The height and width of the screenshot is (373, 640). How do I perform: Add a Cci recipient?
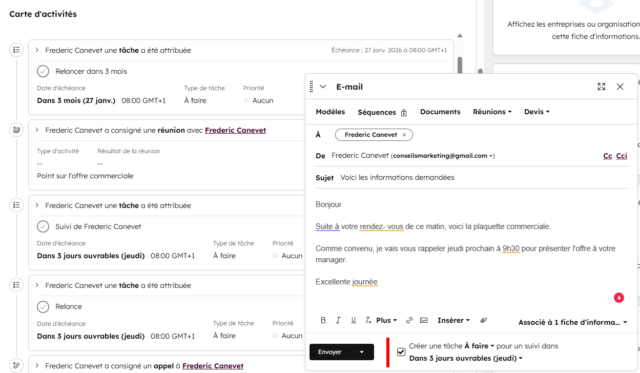(x=621, y=156)
